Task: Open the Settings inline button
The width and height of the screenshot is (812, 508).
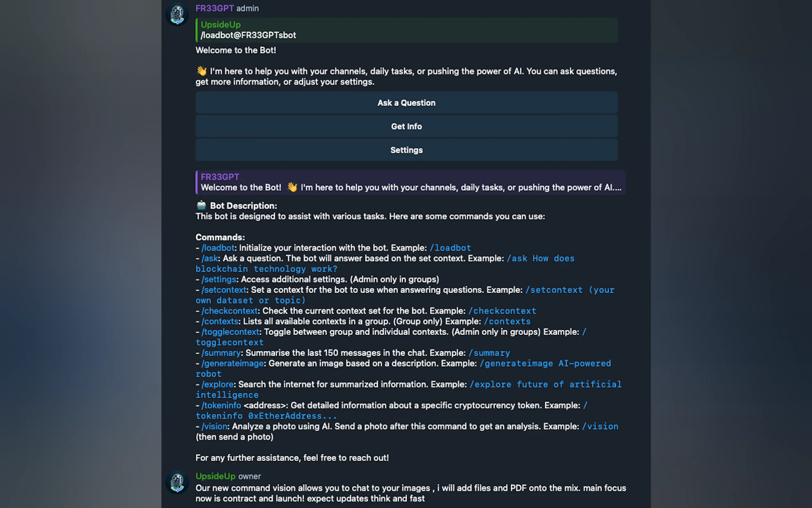Action: click(406, 150)
